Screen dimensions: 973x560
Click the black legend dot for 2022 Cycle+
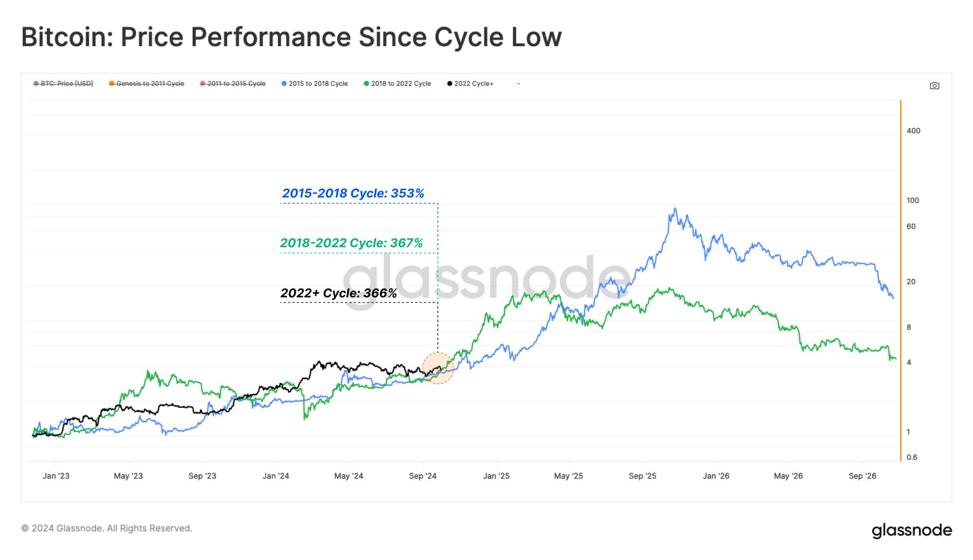[450, 84]
